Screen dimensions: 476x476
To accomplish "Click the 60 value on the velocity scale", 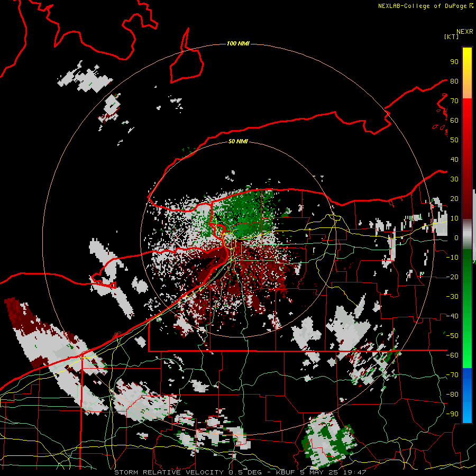I will (x=454, y=121).
